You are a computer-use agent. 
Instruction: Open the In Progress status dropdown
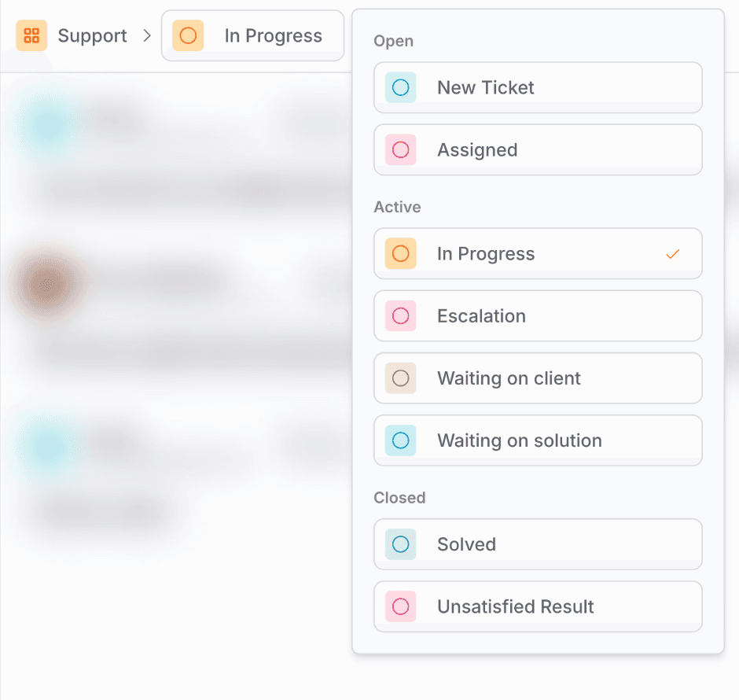[253, 35]
